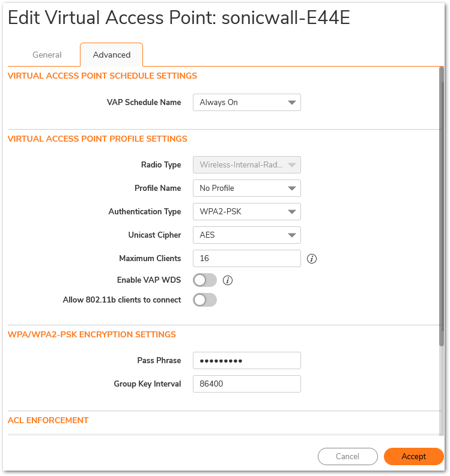
Task: Click the vertical scrollbar of the dialog
Action: 442,206
